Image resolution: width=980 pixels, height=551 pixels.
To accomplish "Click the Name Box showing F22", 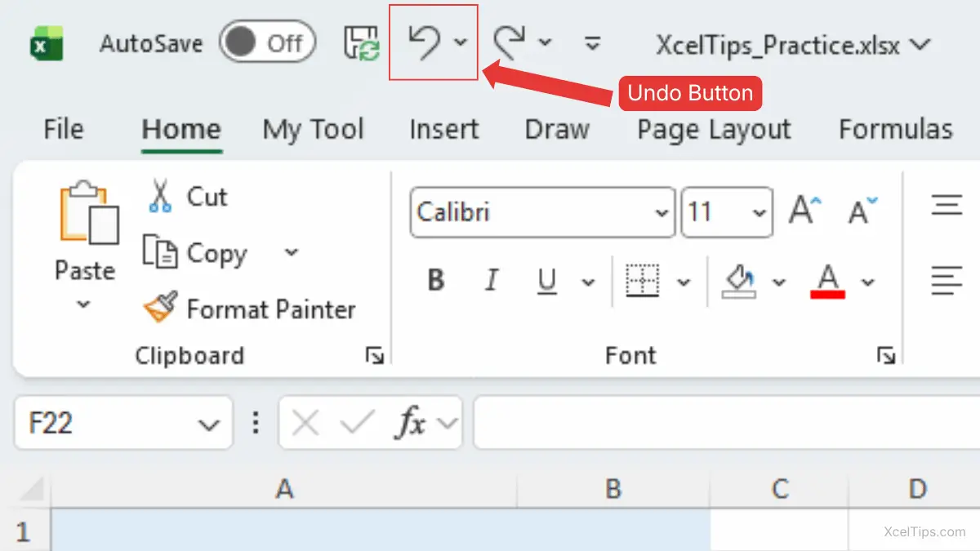I will pyautogui.click(x=106, y=423).
